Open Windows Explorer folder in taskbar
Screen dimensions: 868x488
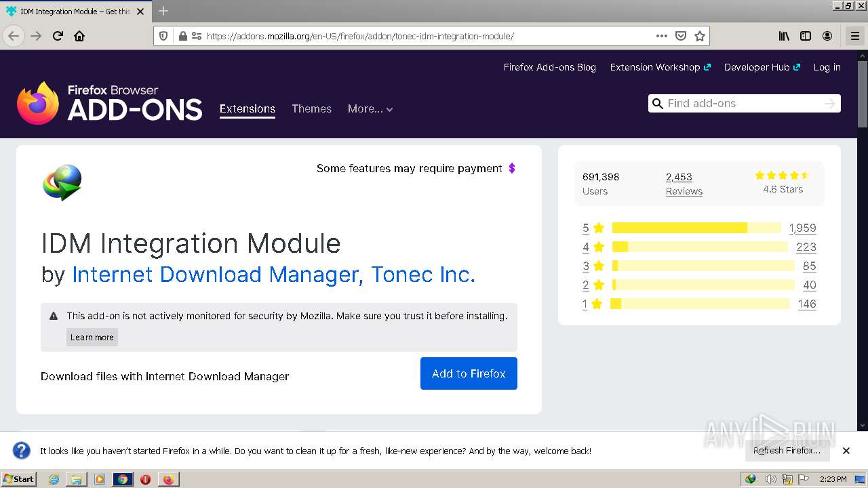(77, 479)
